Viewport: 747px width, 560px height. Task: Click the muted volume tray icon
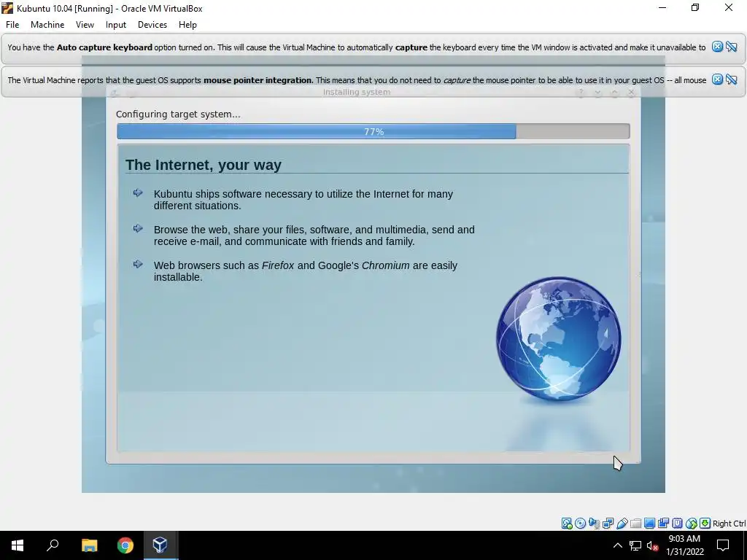click(x=653, y=545)
